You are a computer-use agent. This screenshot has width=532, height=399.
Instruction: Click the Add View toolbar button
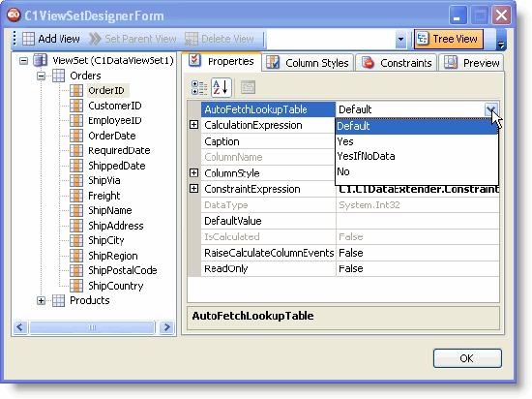click(x=51, y=39)
